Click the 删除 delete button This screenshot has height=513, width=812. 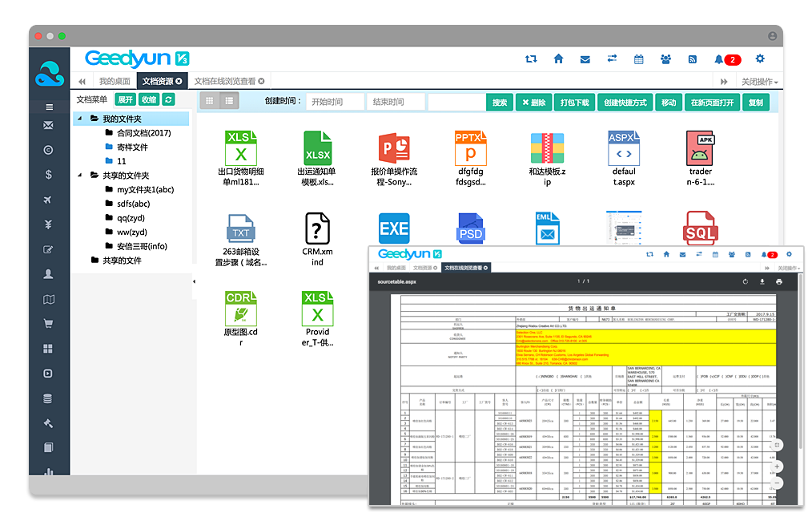point(534,103)
